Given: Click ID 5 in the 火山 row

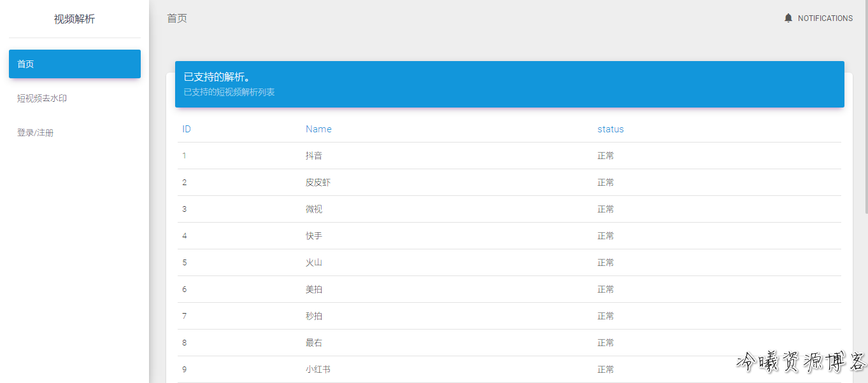Looking at the screenshot, I should click(x=185, y=263).
